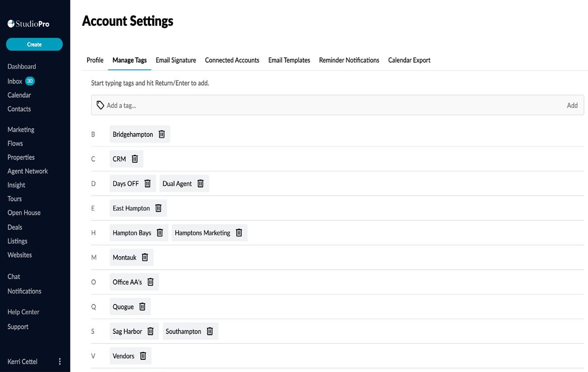This screenshot has height=372, width=588.
Task: Open the Help Center link
Action: [x=23, y=312]
